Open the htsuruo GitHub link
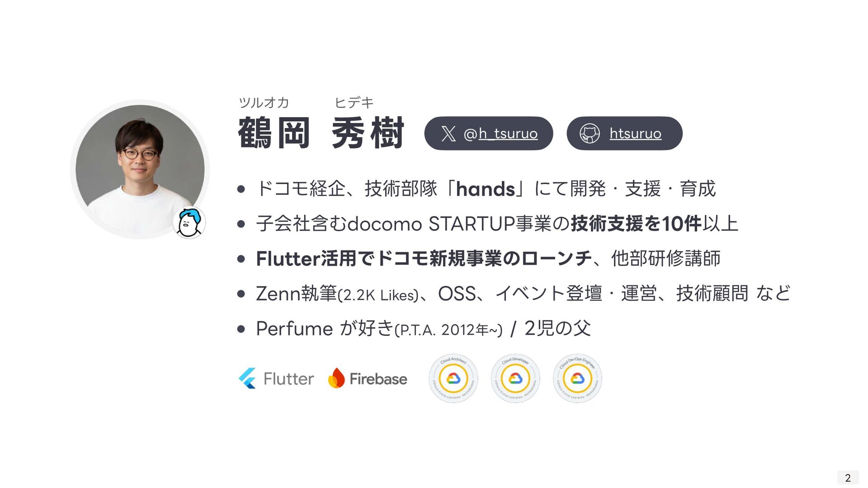868x488 pixels. 635,134
